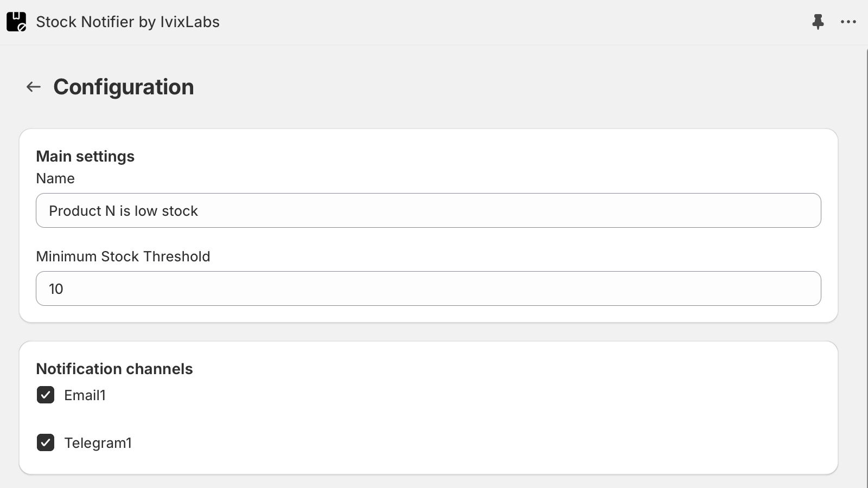Screen dimensions: 868x488
Task: Select the Stock Notifier by IvixLabs title
Action: click(128, 22)
